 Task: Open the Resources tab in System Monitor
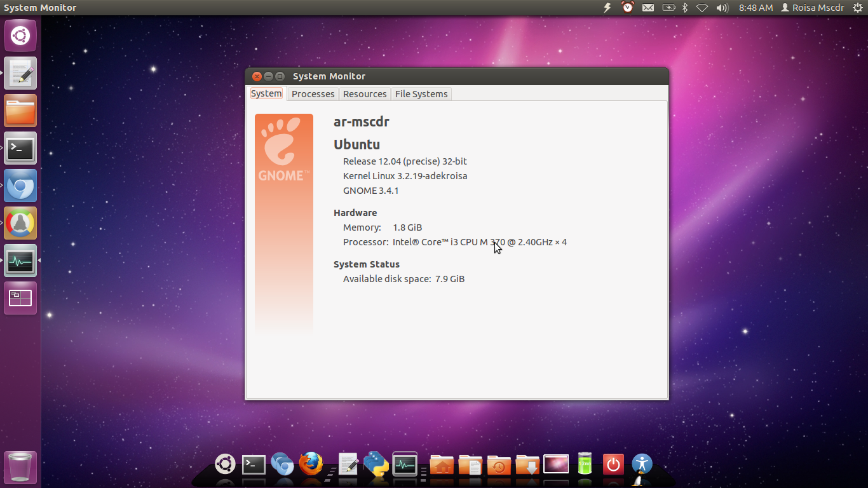365,93
